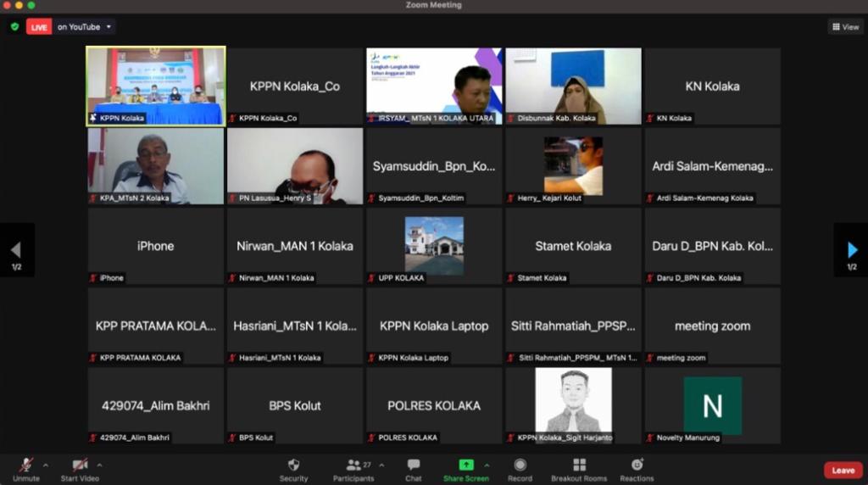
Task: Select the KPPN Kolaka video tile
Action: (156, 86)
